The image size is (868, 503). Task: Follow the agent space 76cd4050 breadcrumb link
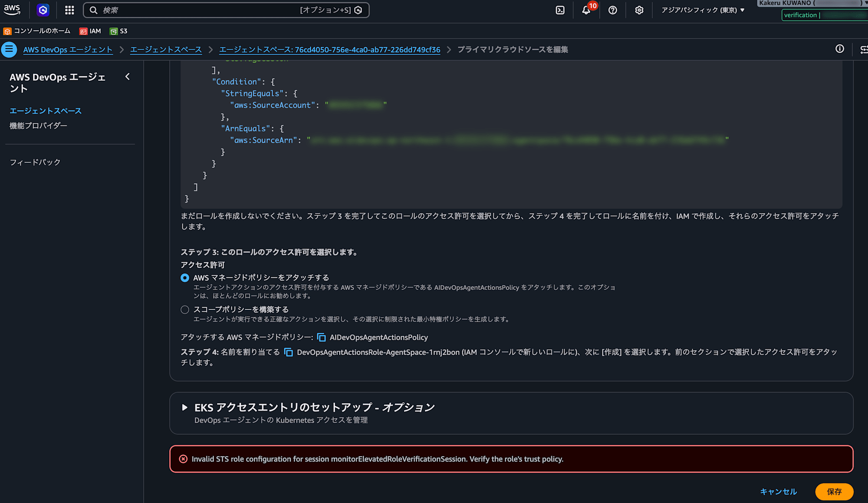click(330, 49)
